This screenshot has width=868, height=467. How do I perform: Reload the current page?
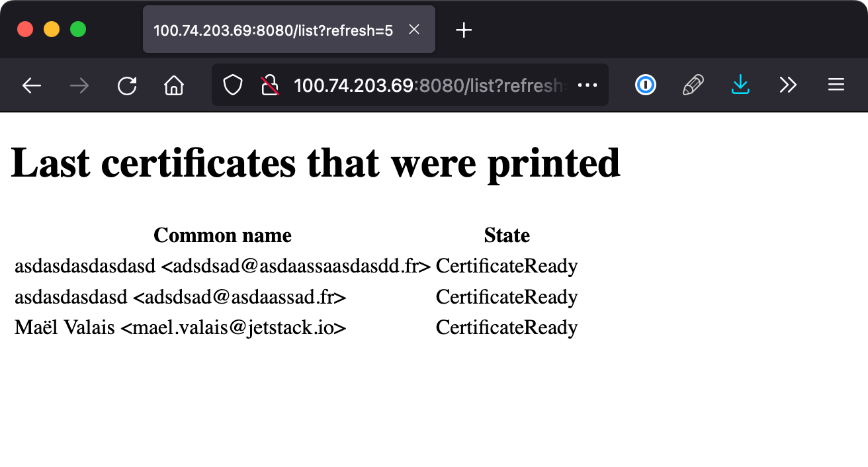127,85
